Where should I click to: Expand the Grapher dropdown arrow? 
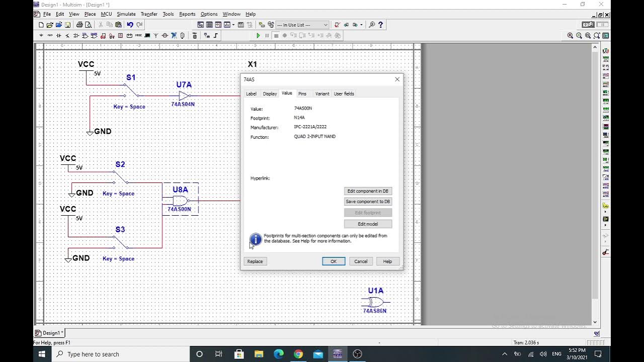tap(233, 25)
